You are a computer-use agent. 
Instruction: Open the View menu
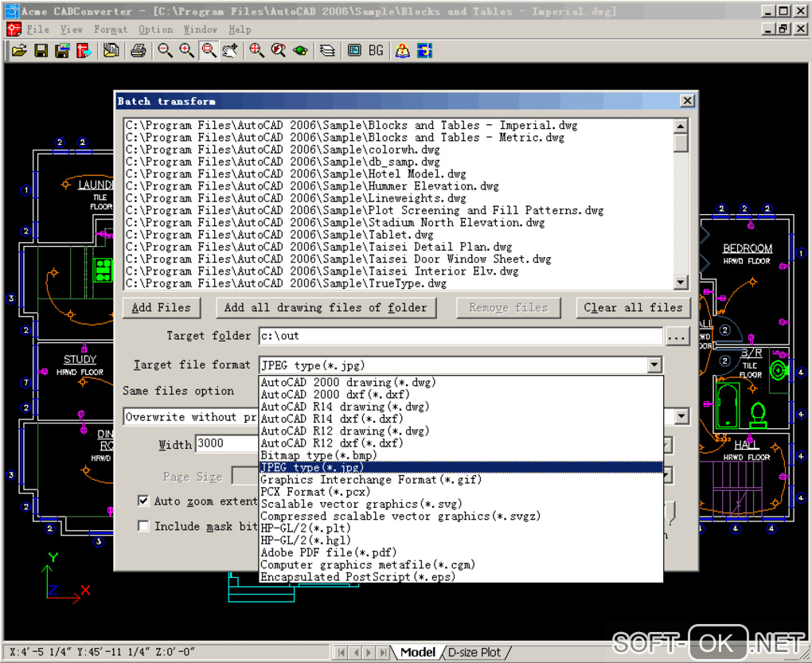pyautogui.click(x=72, y=29)
